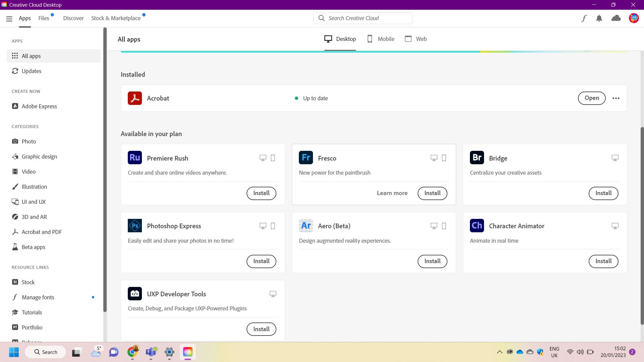
Task: Select Beta apps category
Action: (x=33, y=247)
